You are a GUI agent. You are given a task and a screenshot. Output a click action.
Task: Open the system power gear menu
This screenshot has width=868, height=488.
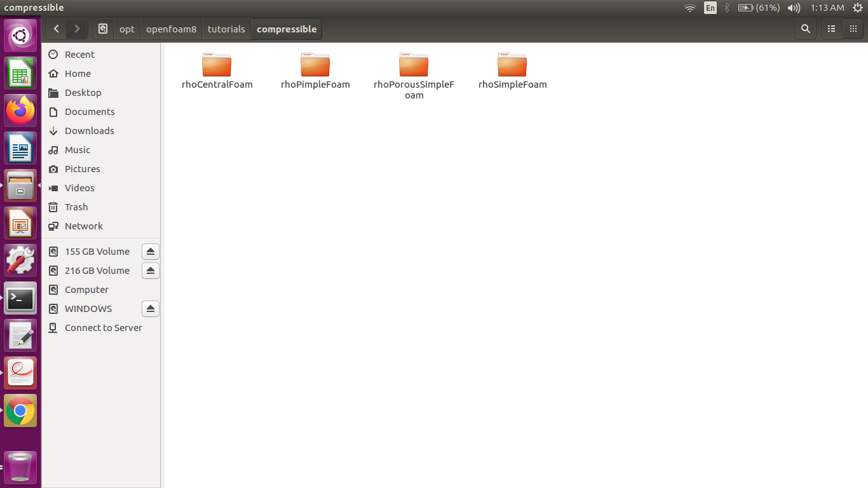[x=857, y=8]
